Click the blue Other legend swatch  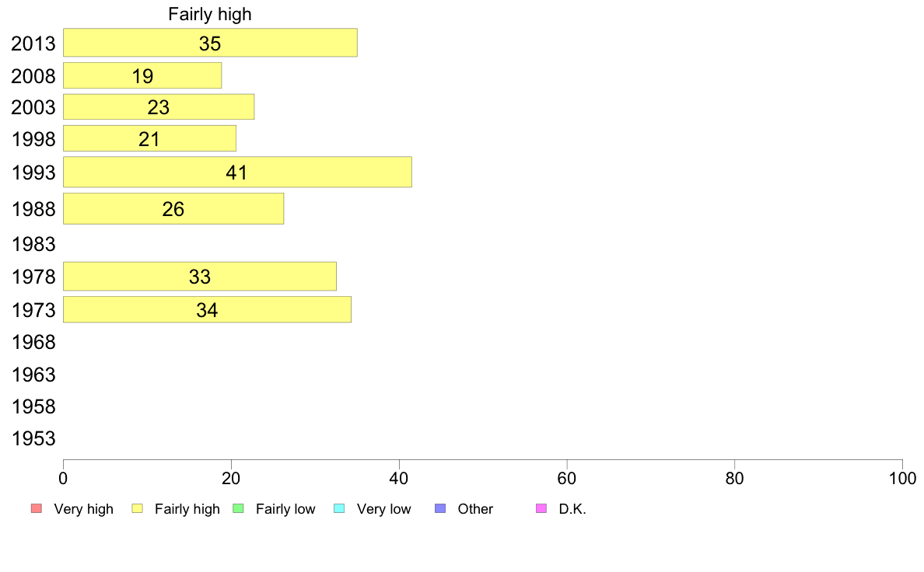tap(440, 508)
